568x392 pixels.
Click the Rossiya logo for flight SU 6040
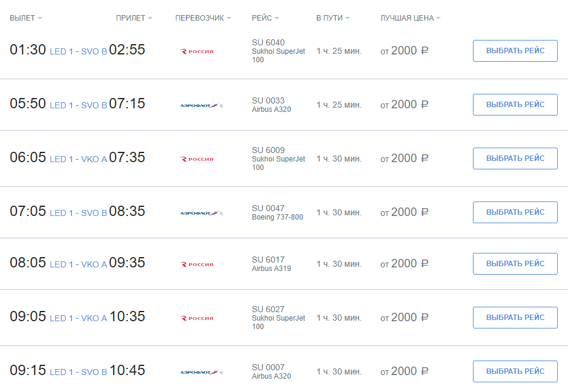(197, 51)
